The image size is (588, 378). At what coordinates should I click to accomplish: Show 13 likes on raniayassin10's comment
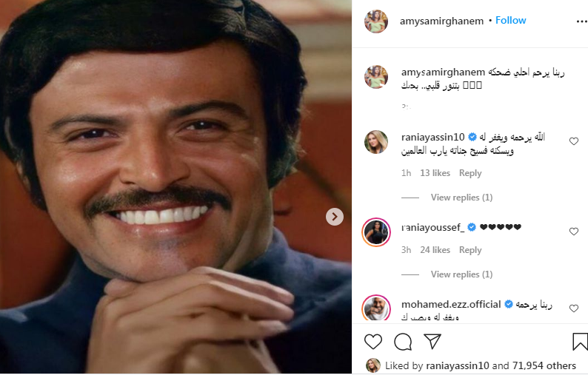point(435,173)
